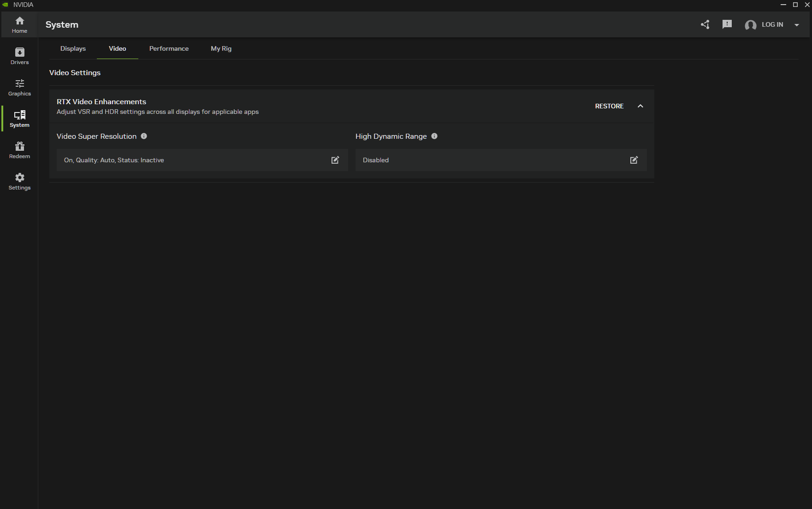This screenshot has width=812, height=509.
Task: Click the user avatar icon
Action: [x=751, y=25]
